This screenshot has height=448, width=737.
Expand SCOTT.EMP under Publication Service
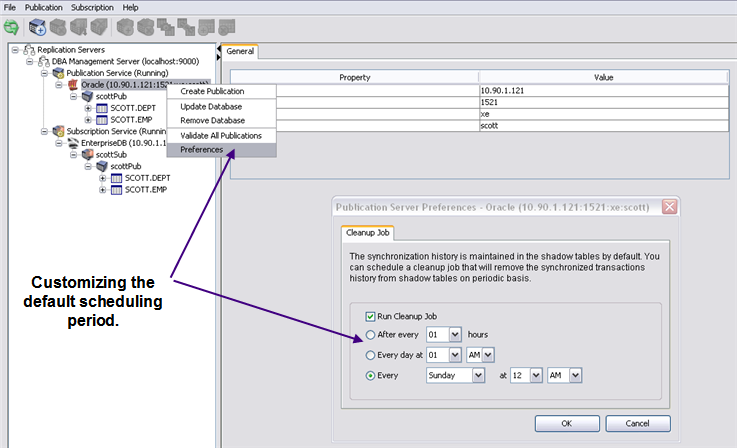click(x=88, y=120)
